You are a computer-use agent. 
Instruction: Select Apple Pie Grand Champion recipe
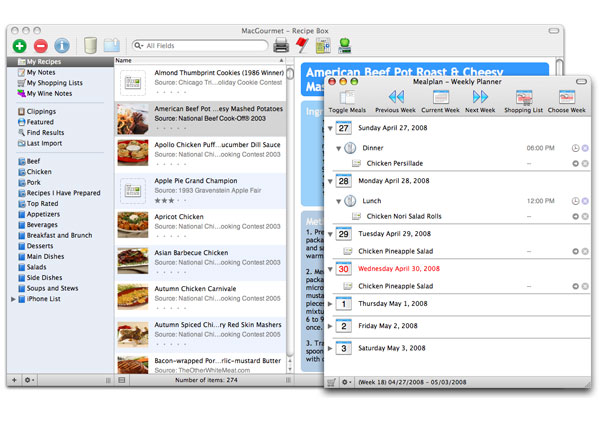point(200,191)
